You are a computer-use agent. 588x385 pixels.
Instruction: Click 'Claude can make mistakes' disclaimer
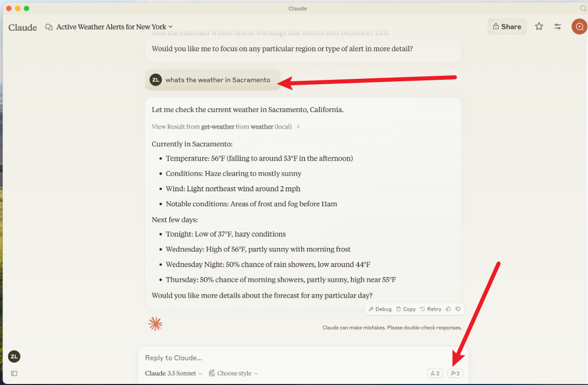pos(392,328)
